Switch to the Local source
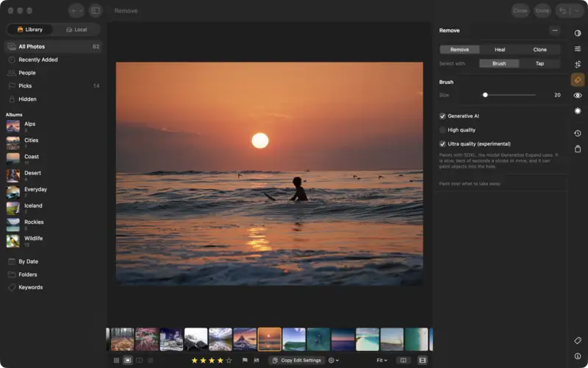Screen dimensions: 588x368 (x=76, y=29)
